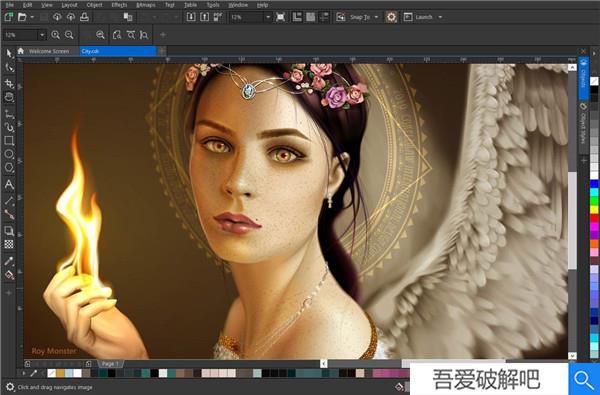
Task: Click the Zoom to page height icon
Action: 144,35
